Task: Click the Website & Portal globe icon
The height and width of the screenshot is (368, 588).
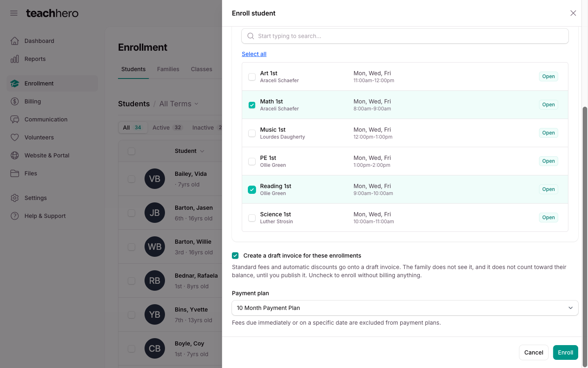Action: tap(15, 155)
